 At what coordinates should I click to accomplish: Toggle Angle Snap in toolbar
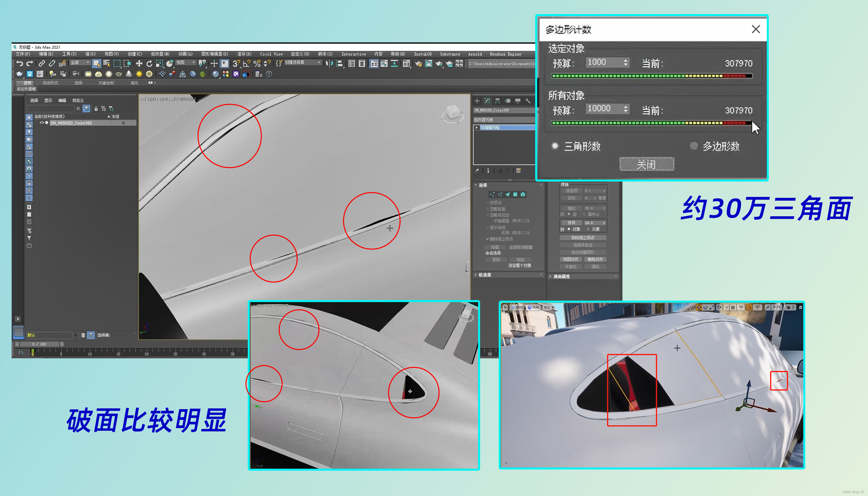point(246,63)
